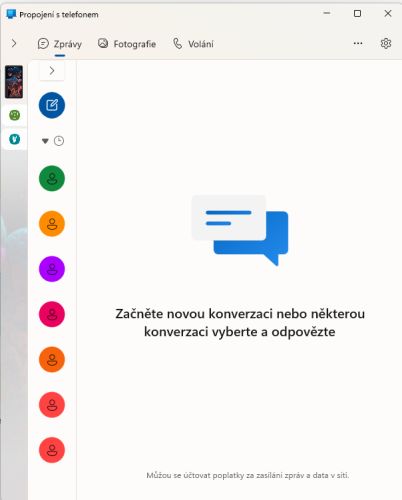Screen dimensions: 402x500
Task: Expand the left phone panel chevron
Action: tap(14, 43)
